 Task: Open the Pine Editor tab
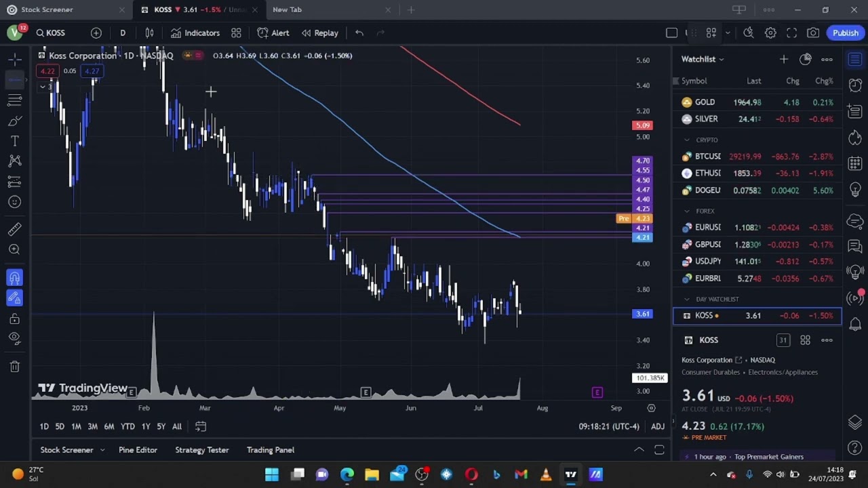tap(138, 450)
